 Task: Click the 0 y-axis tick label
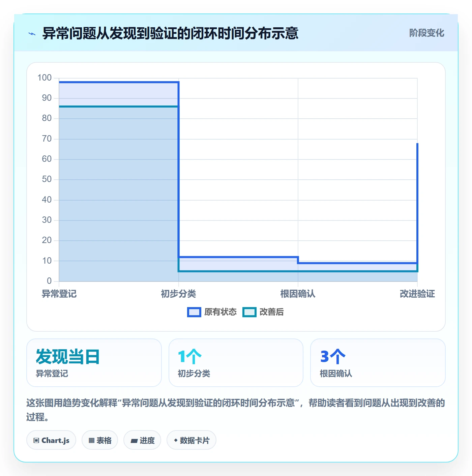click(x=49, y=281)
